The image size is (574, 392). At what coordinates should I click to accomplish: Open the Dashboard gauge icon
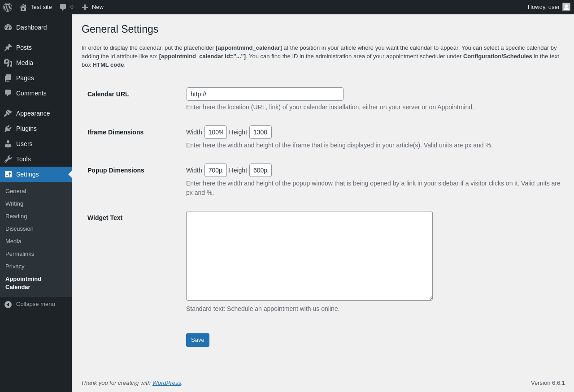click(8, 27)
